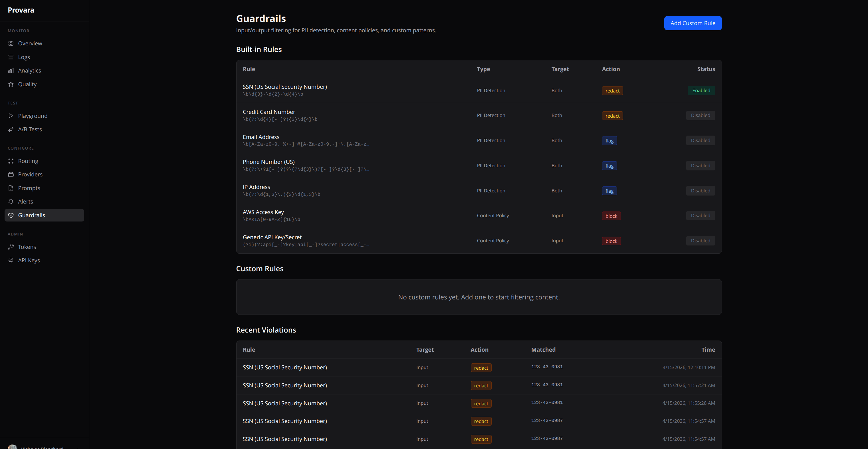Click Add Custom Rule button
This screenshot has width=868, height=449.
coord(693,23)
